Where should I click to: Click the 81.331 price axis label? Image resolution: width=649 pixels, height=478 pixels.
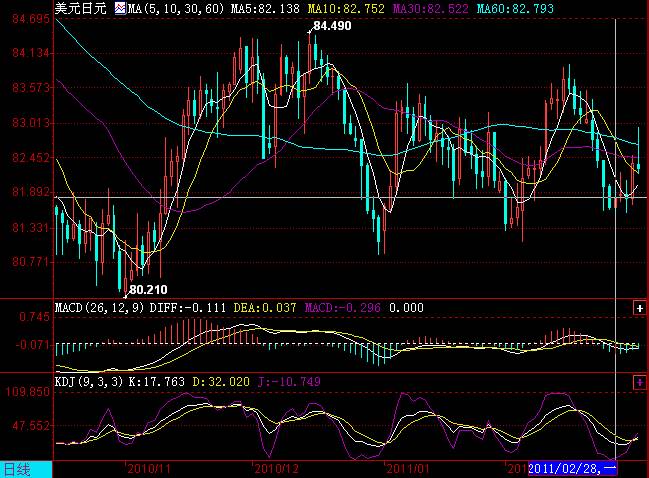pyautogui.click(x=31, y=227)
